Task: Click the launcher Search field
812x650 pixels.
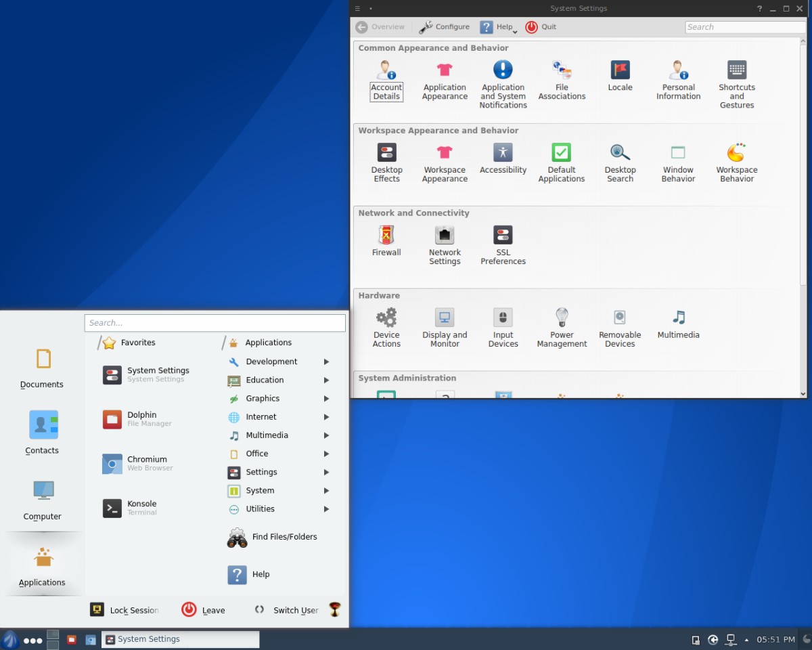Action: click(215, 323)
